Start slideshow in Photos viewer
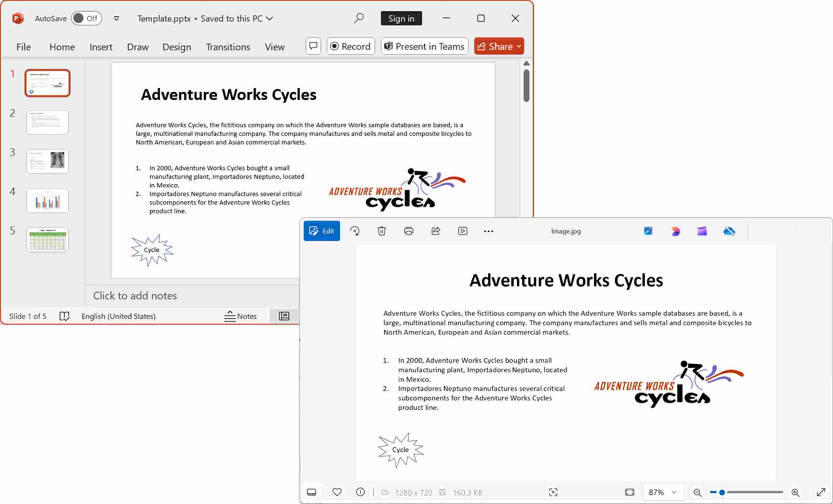Image resolution: width=833 pixels, height=504 pixels. click(x=462, y=231)
